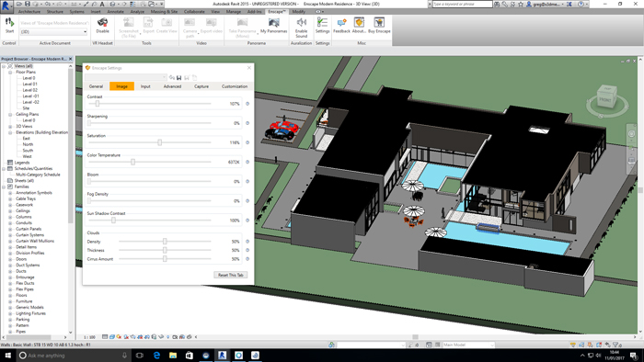Switch to the Advanced tab
The image size is (644, 362).
(x=173, y=86)
